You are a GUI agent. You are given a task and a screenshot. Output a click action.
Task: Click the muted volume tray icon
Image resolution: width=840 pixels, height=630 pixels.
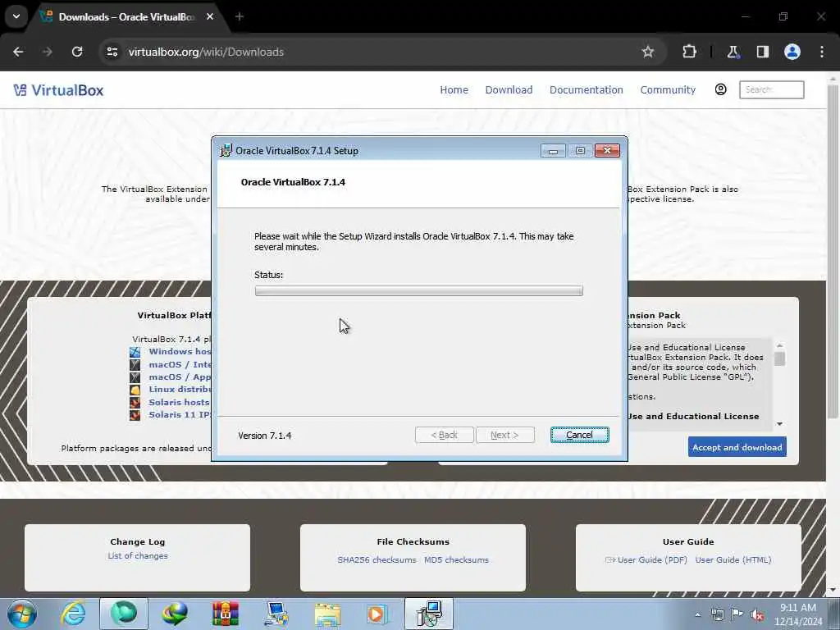tap(757, 615)
